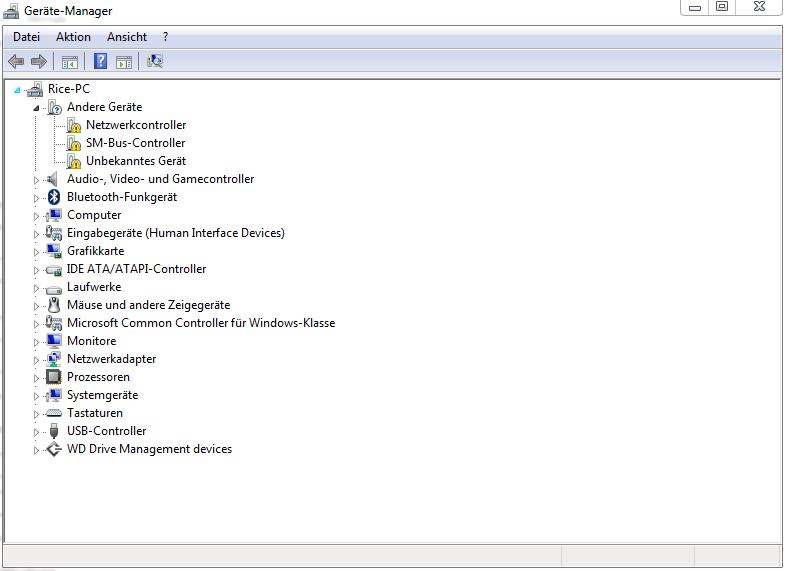
Task: Click the Andere Geräte question-mark icon
Action: [x=54, y=107]
